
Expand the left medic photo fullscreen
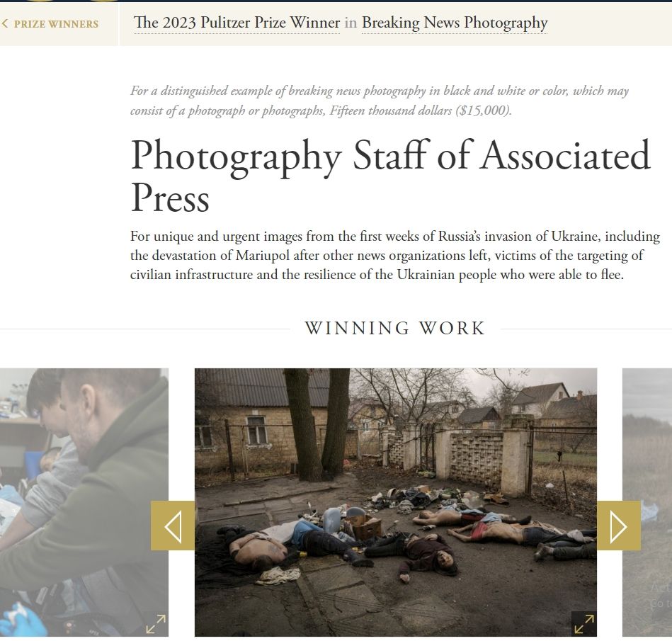(x=156, y=624)
